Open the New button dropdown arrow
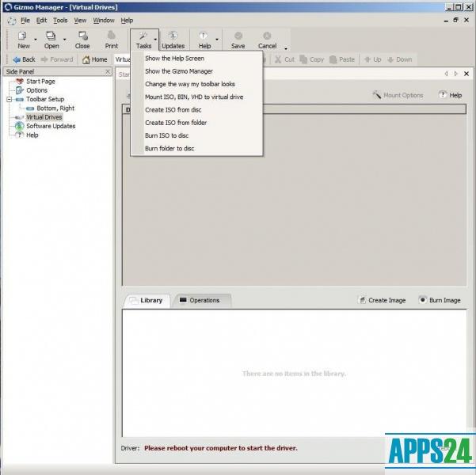Screen dimensions: 476x475 click(x=36, y=40)
